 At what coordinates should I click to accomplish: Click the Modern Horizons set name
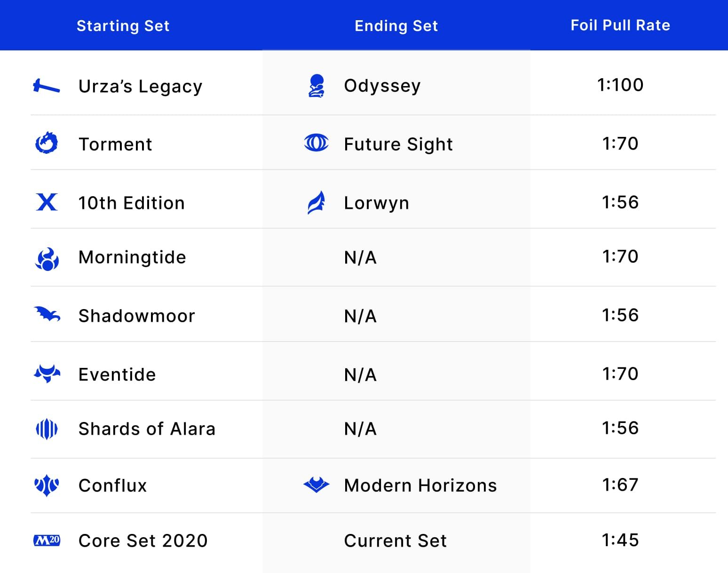[x=420, y=485]
